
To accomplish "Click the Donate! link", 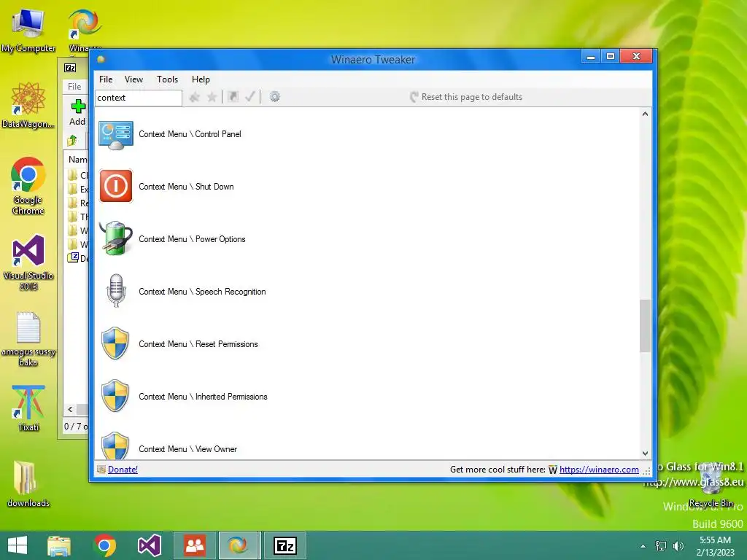I will pos(123,470).
